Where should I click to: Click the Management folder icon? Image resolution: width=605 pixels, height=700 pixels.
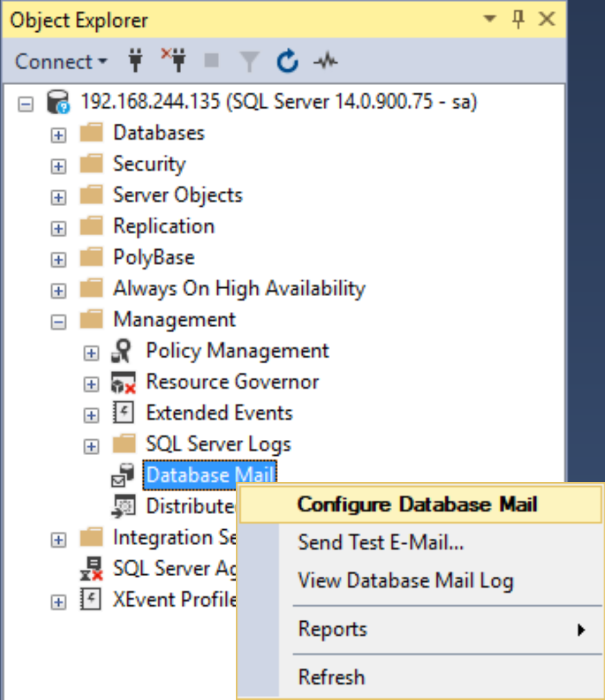91,320
